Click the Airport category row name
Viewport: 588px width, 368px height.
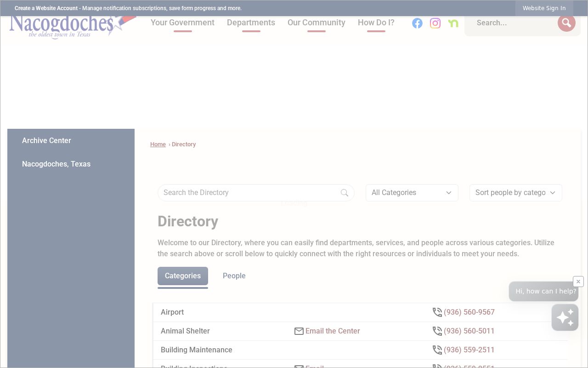click(172, 312)
